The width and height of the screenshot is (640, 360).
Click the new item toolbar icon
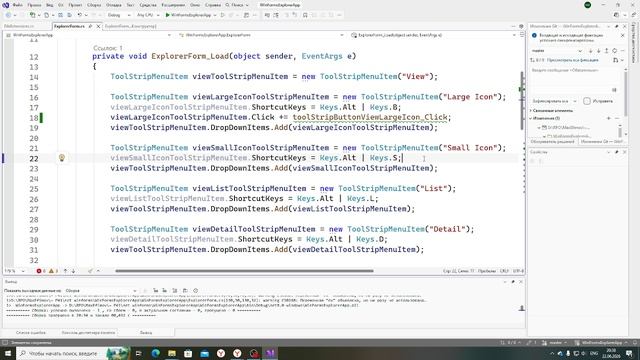33,15
